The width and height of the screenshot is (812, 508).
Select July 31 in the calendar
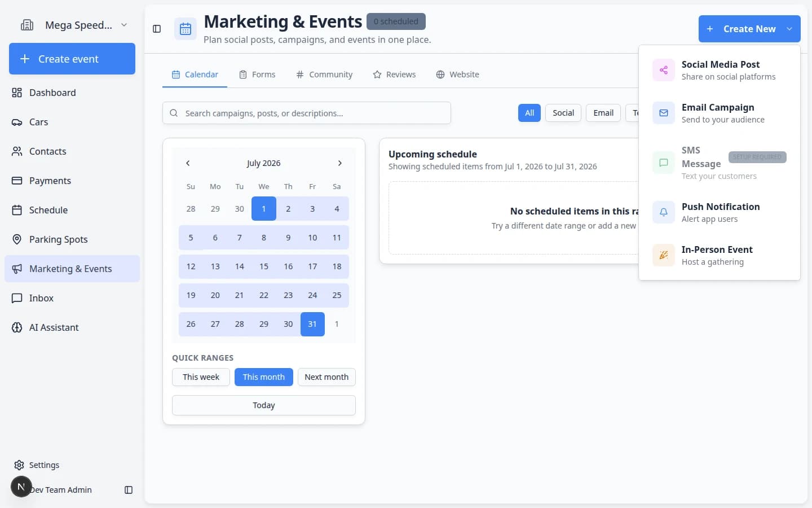pos(312,324)
